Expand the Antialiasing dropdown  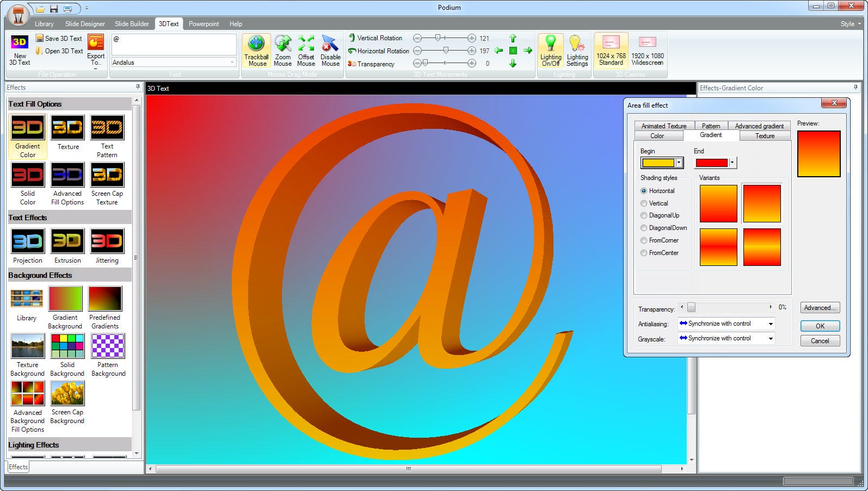[771, 324]
